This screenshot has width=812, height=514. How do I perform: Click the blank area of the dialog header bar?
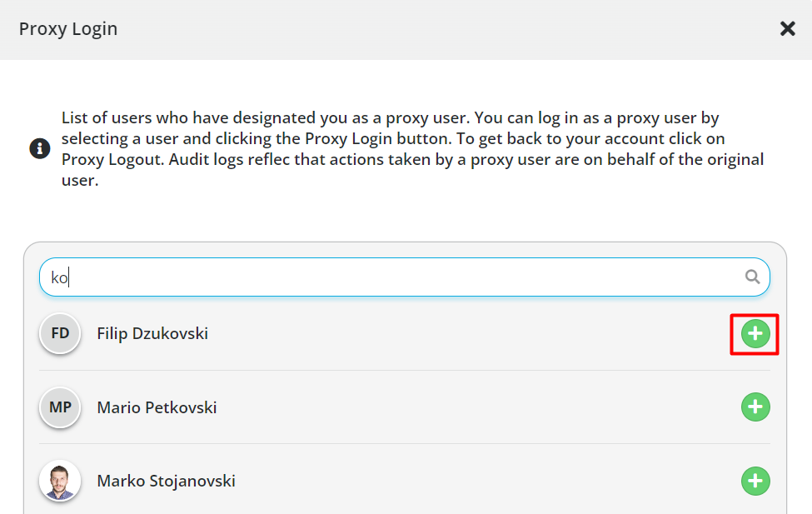point(446,29)
